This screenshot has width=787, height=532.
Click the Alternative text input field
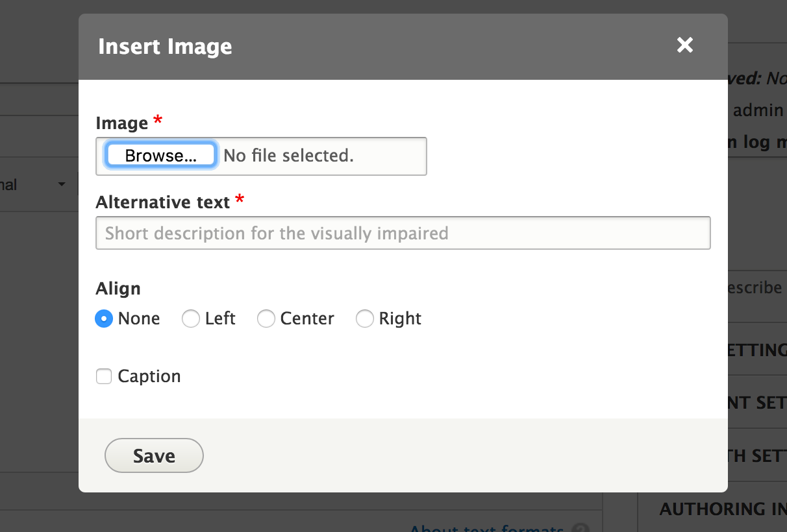point(403,233)
